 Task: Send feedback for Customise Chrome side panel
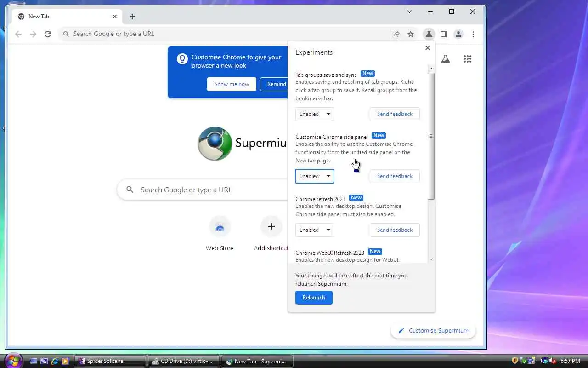tap(395, 176)
